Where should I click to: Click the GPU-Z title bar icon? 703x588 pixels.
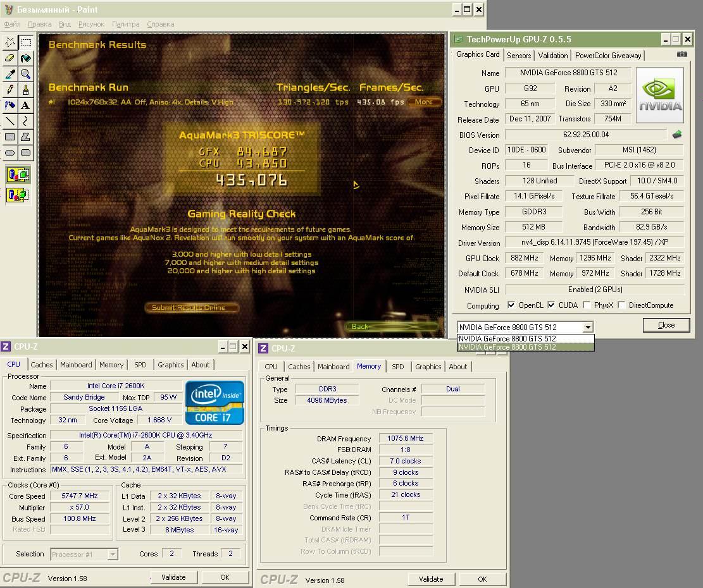457,39
